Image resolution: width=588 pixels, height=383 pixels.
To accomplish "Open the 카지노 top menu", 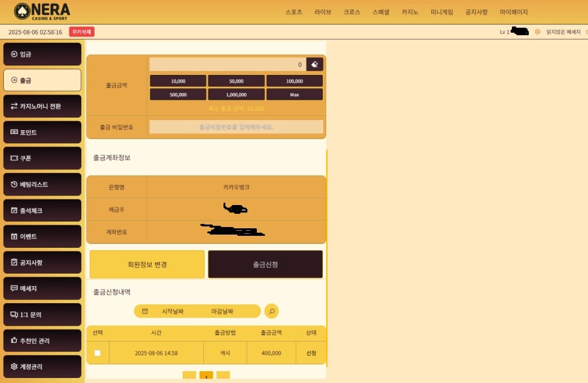I will click(x=410, y=12).
